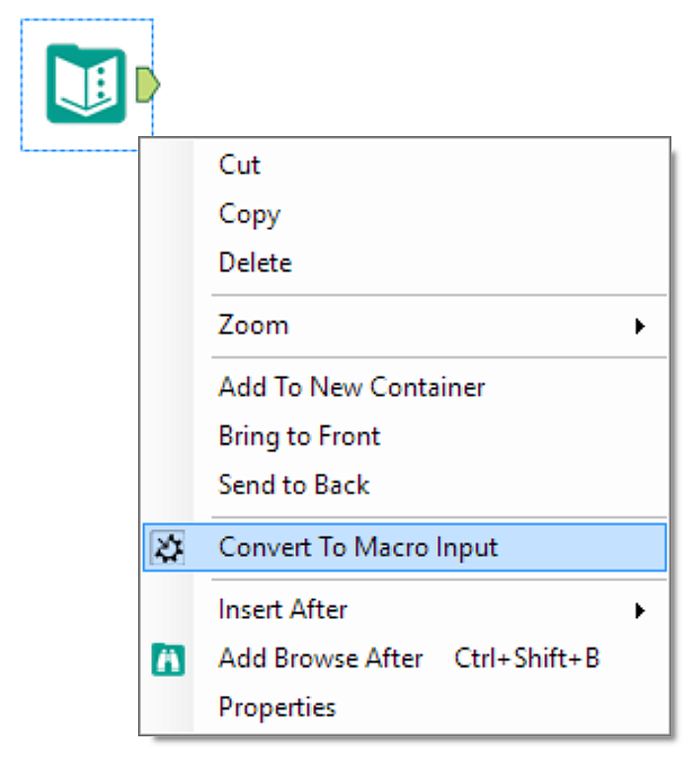Viewport: 700px width, 759px height.
Task: Choose Cut from the context menu
Action: click(x=240, y=165)
